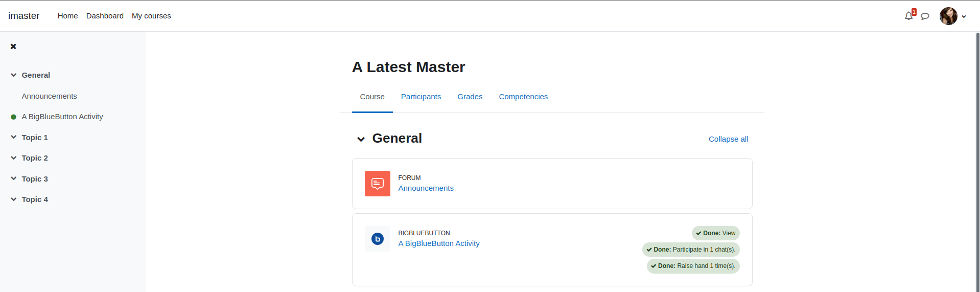This screenshot has height=292, width=980.
Task: Collapse the General section heading chevron
Action: click(x=361, y=139)
